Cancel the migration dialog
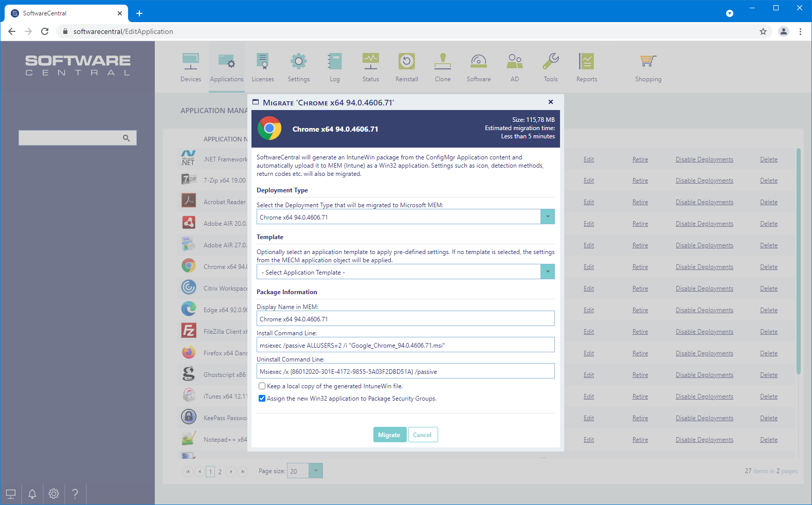Screen dimensions: 812x505 coord(422,435)
